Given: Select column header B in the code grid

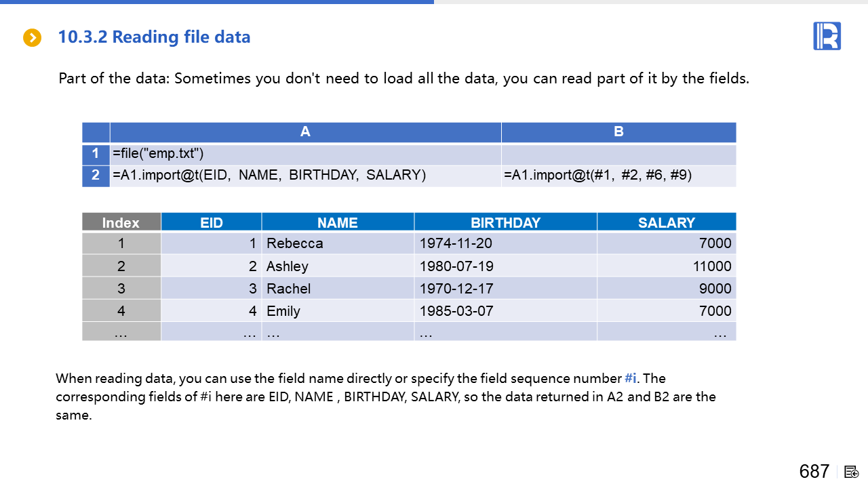Looking at the screenshot, I should pos(618,132).
